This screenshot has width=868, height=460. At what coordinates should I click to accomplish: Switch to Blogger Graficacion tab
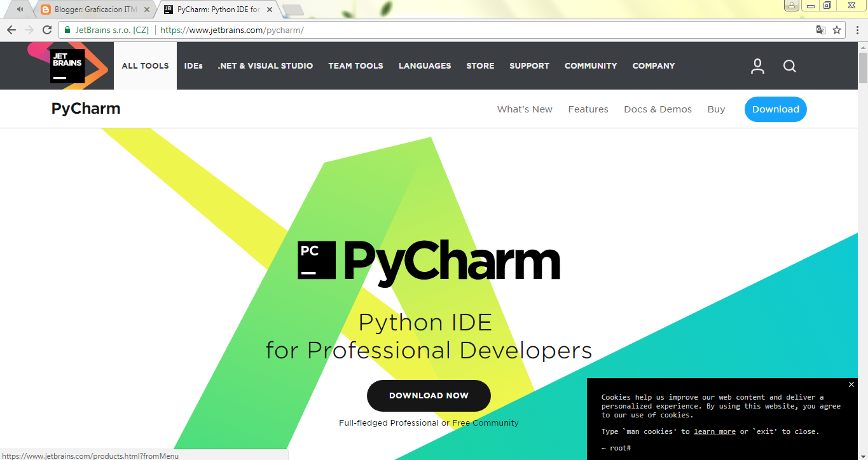coord(95,10)
